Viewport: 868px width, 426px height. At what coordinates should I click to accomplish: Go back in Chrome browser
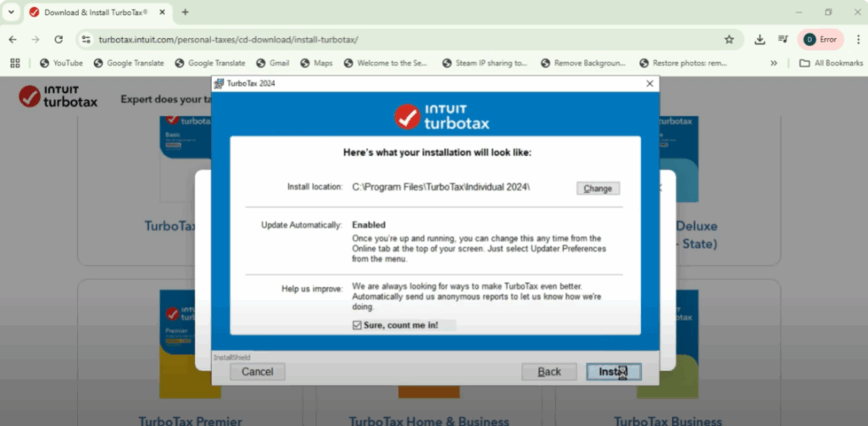13,40
